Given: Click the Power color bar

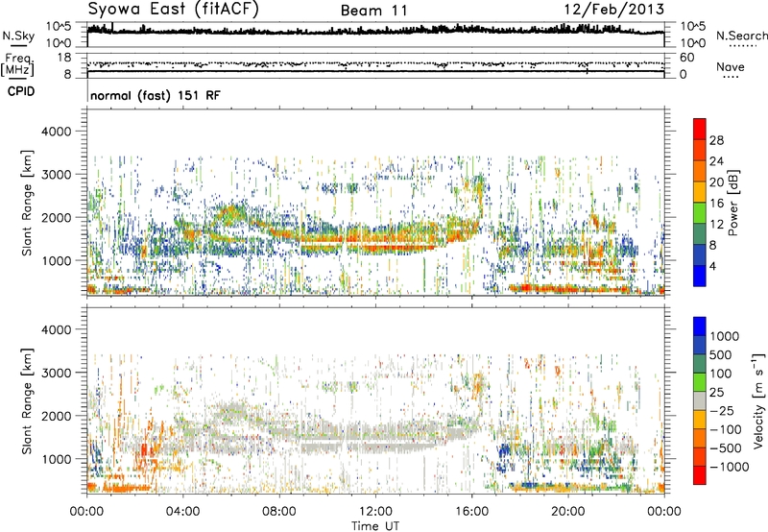Looking at the screenshot, I should pos(700,203).
